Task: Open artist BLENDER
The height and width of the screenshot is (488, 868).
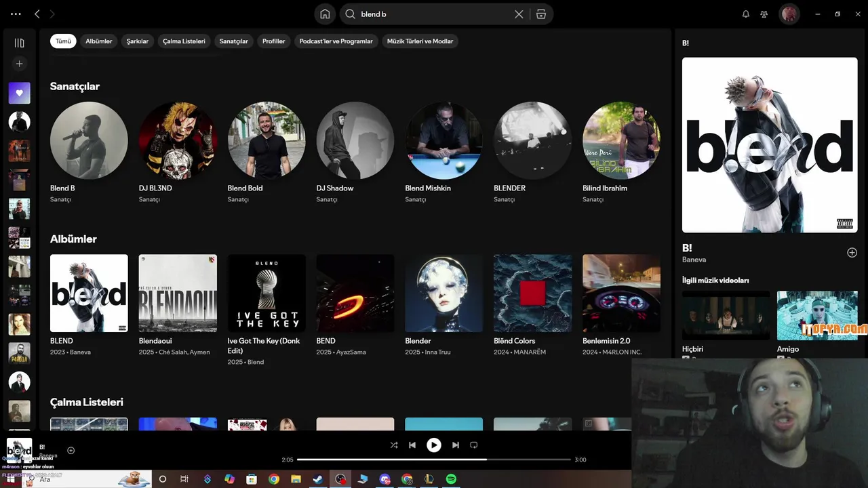Action: click(533, 140)
